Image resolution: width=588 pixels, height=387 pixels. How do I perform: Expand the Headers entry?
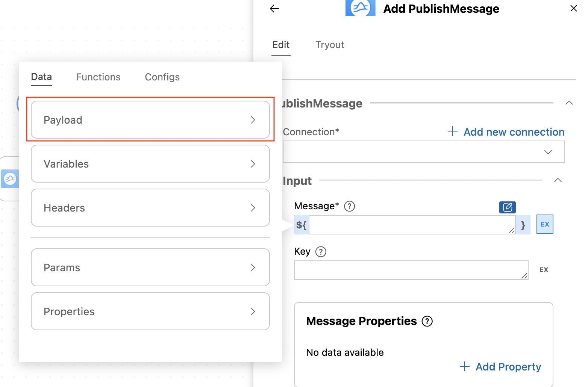[150, 208]
